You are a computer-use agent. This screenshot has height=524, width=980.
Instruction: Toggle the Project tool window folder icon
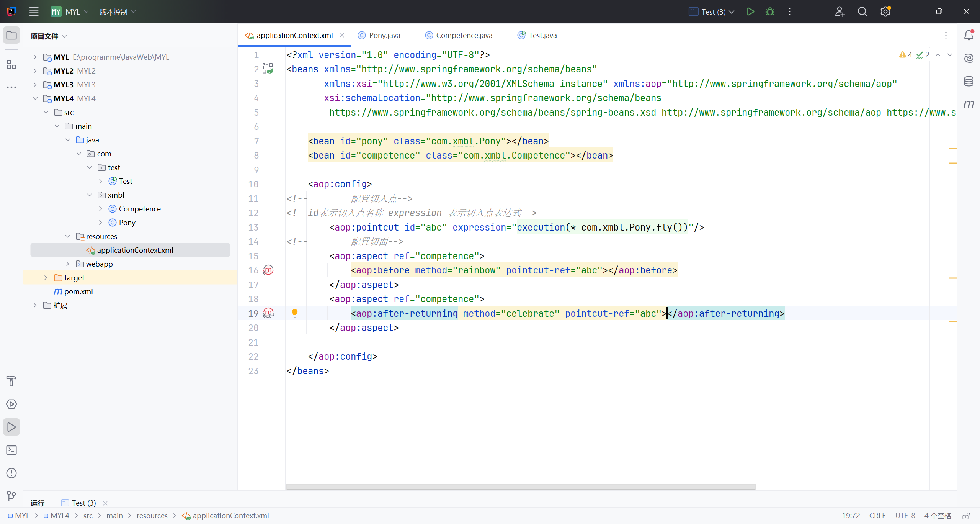[x=11, y=35]
